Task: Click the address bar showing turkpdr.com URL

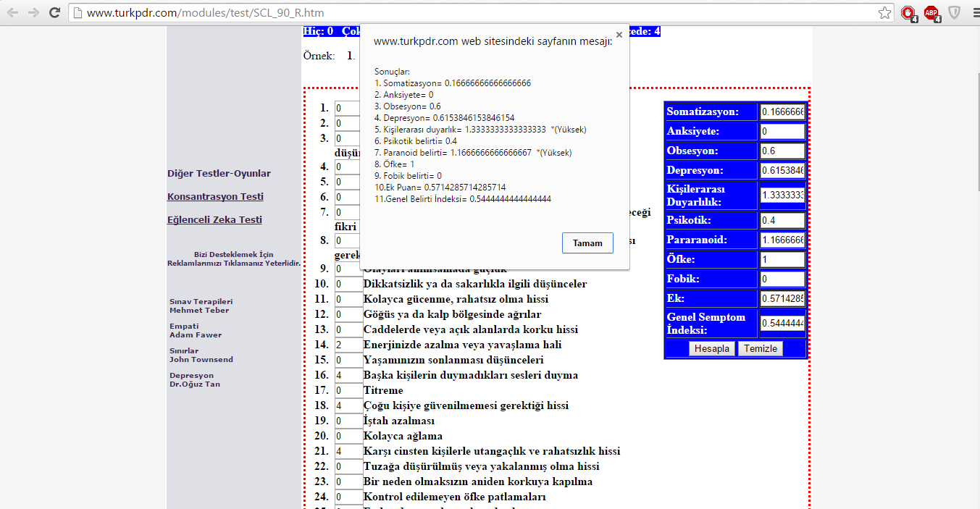Action: coord(482,13)
